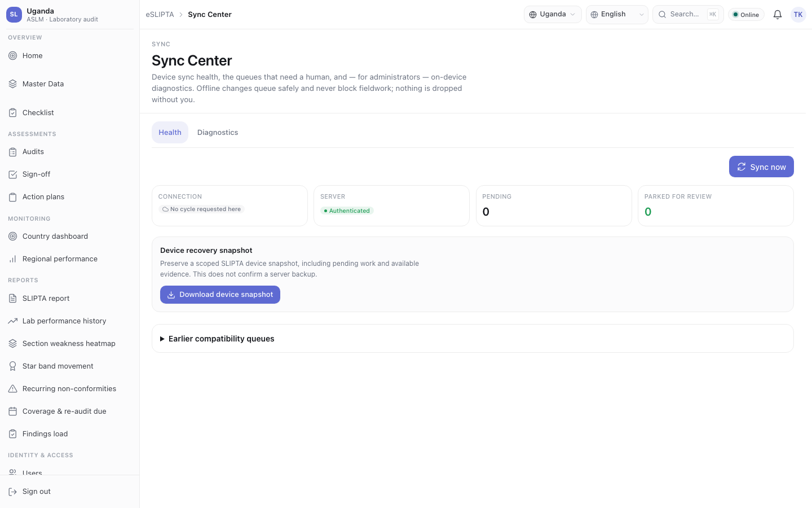Viewport: 812px width, 508px height.
Task: Click the Online status indicator
Action: coord(746,15)
